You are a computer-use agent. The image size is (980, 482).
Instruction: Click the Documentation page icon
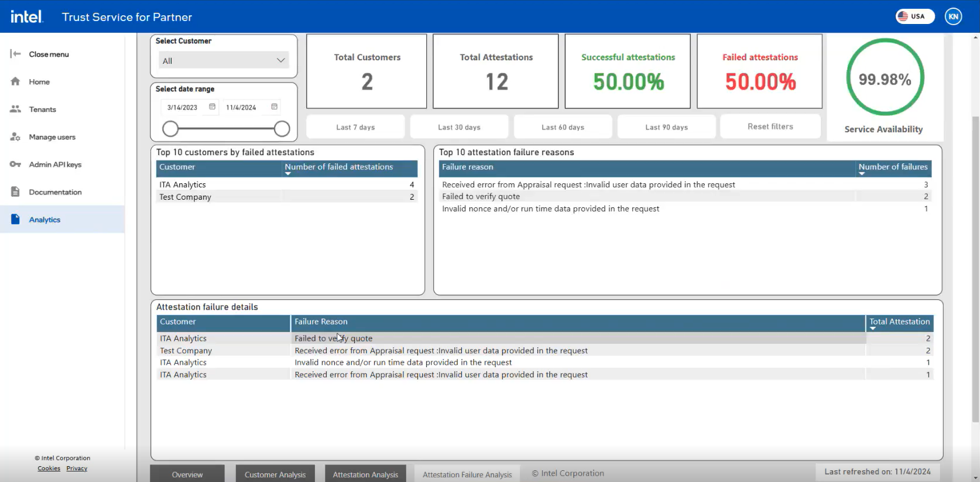tap(16, 192)
